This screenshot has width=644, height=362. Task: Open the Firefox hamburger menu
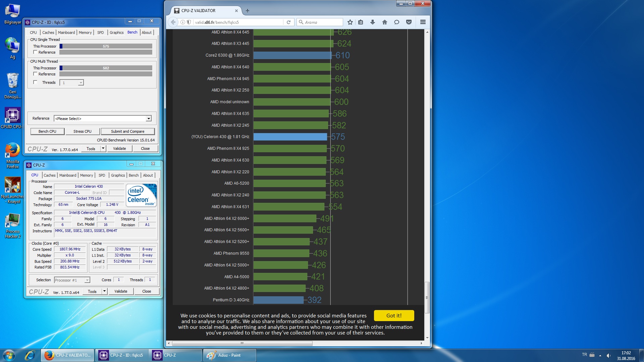(x=423, y=22)
